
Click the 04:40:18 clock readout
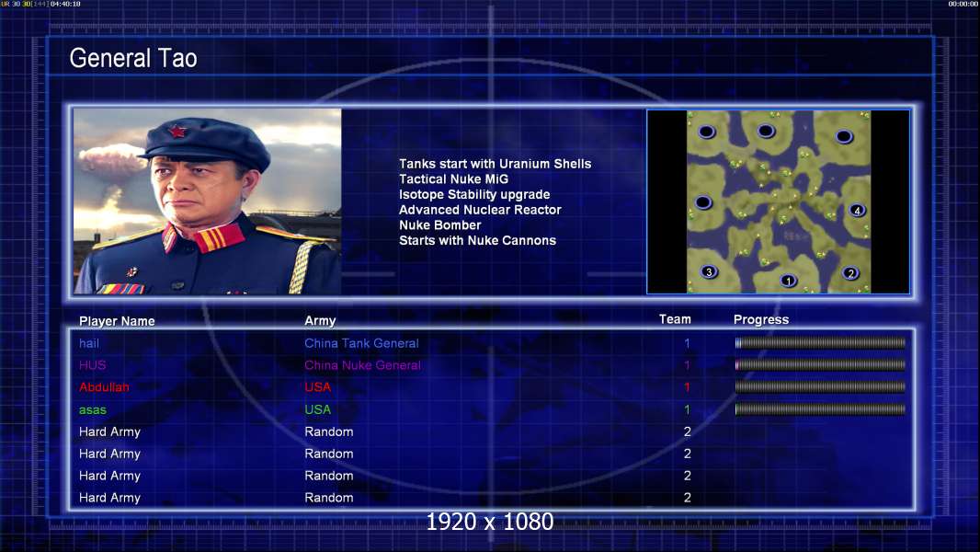tap(65, 4)
